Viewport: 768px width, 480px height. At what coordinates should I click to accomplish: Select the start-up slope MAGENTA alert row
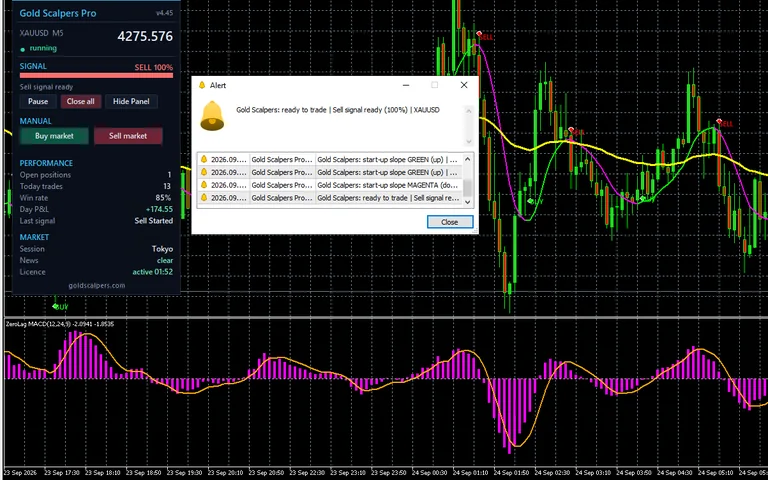pos(330,185)
